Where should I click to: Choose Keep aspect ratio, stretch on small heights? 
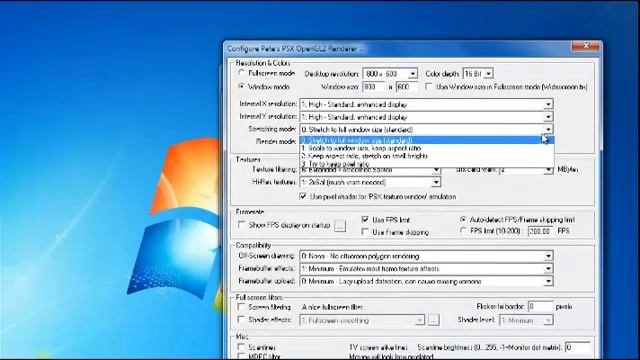click(x=427, y=156)
